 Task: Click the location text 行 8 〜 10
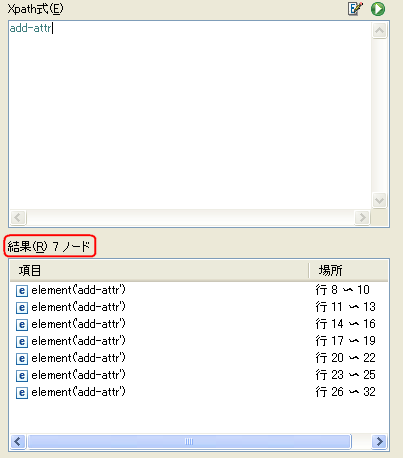[342, 290]
